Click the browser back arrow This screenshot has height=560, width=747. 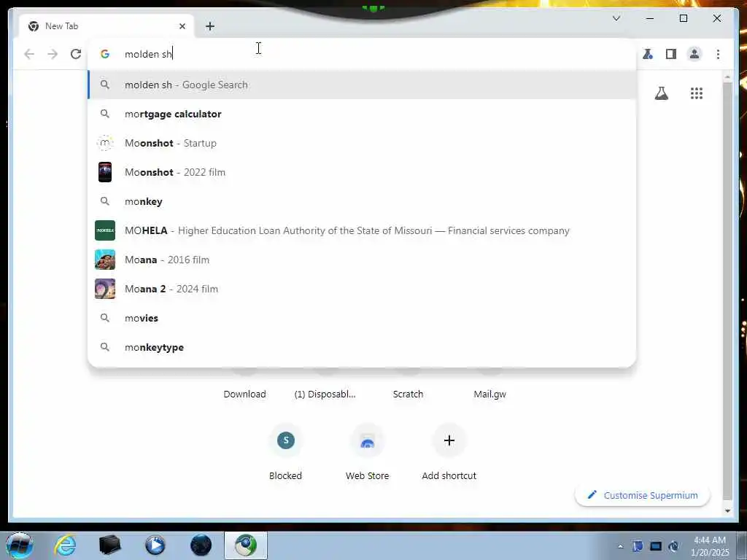(29, 54)
